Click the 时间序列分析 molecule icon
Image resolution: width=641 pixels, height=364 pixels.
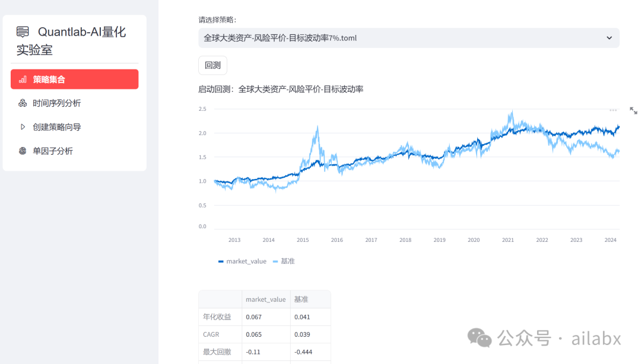tap(24, 103)
